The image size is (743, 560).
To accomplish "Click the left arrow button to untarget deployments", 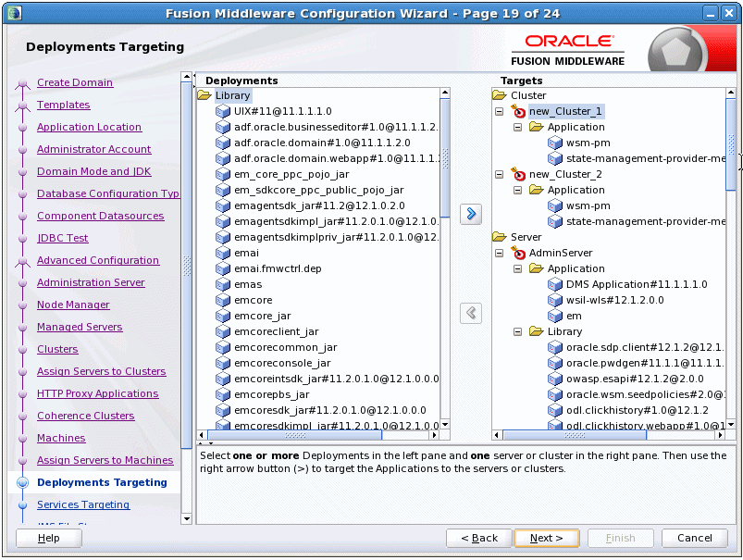I will 471,313.
